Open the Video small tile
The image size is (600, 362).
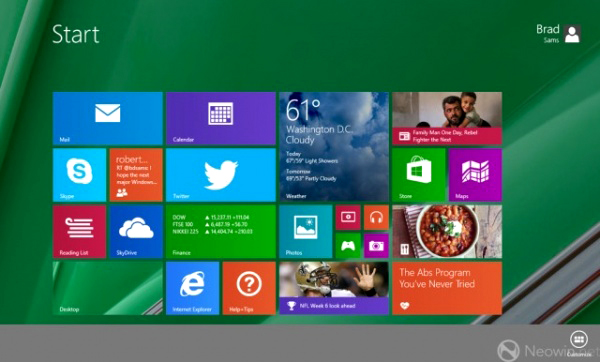tap(348, 217)
